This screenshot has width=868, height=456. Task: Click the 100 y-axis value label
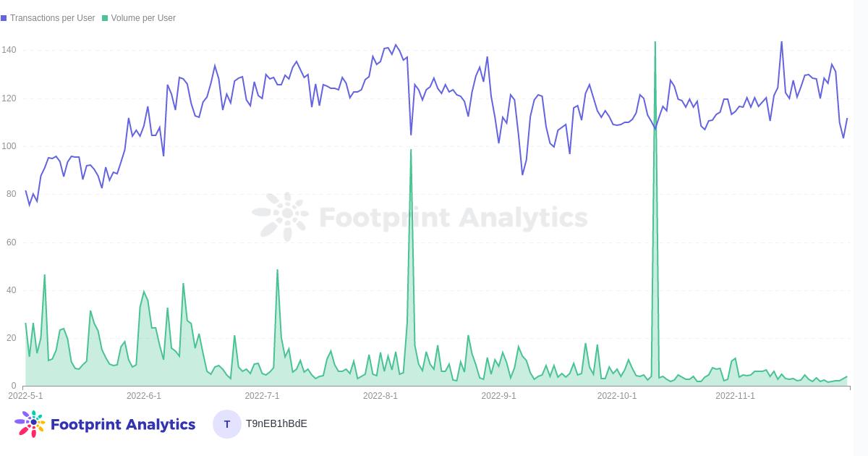pos(9,146)
